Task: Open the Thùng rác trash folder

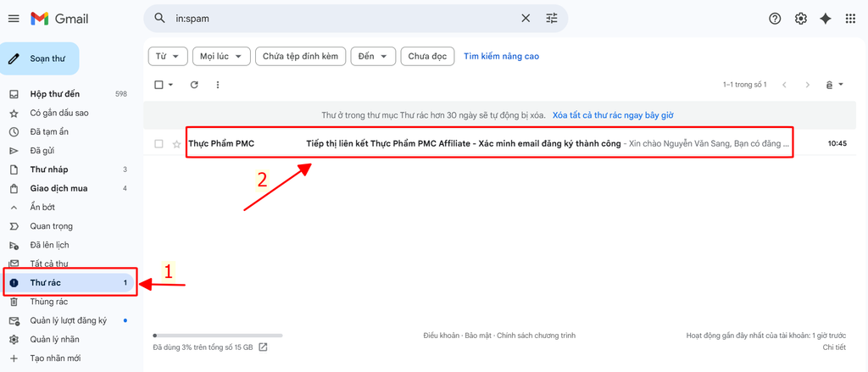Action: coord(48,302)
